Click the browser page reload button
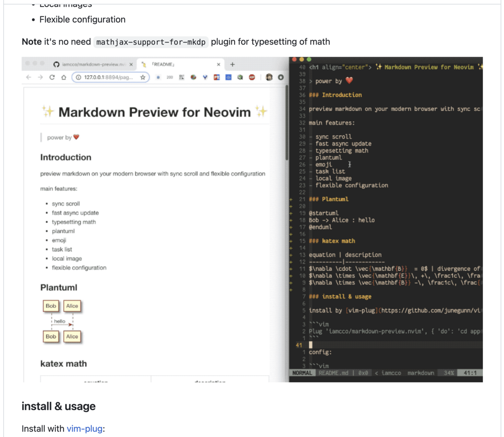The width and height of the screenshot is (504, 437). [51, 77]
